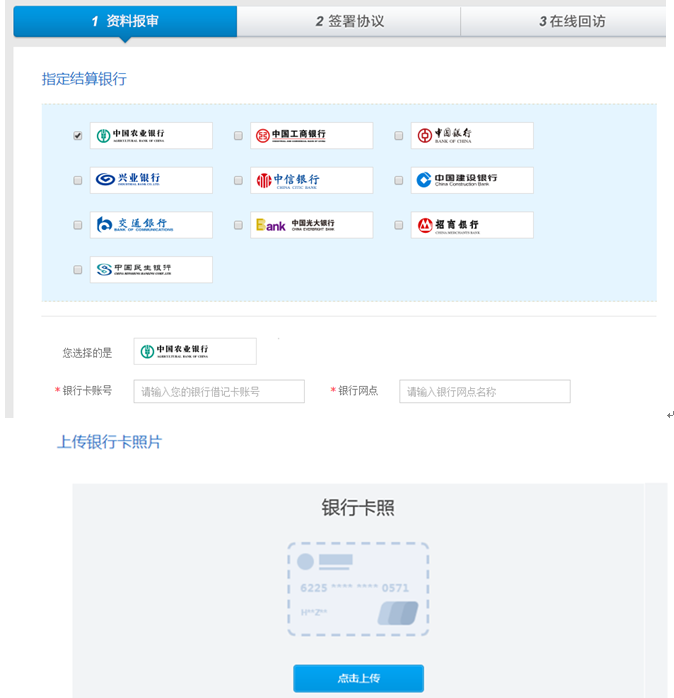Click the China Merchants Bank logo (招商银行)

471,225
